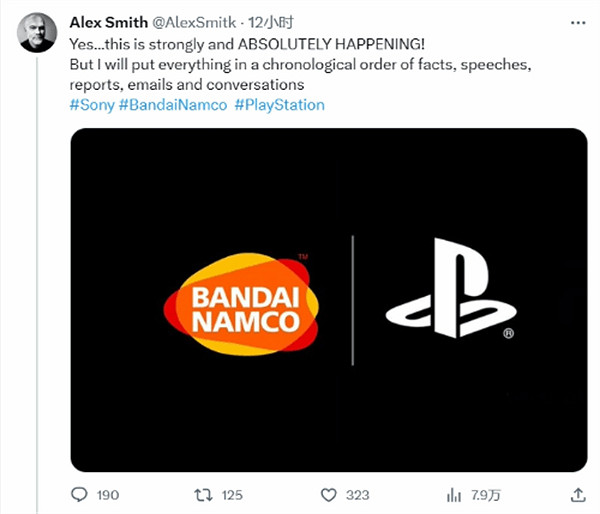600x514 pixels.
Task: Open view analytics bar chart icon
Action: [453, 494]
